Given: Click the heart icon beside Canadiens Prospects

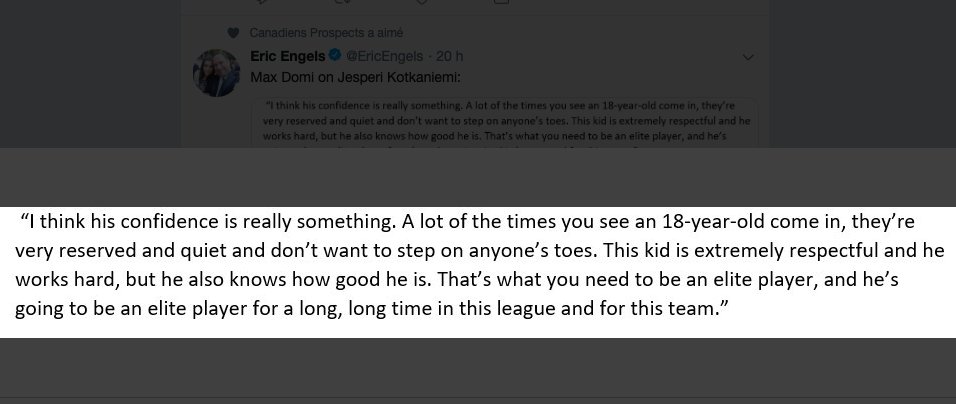Looking at the screenshot, I should [x=232, y=33].
